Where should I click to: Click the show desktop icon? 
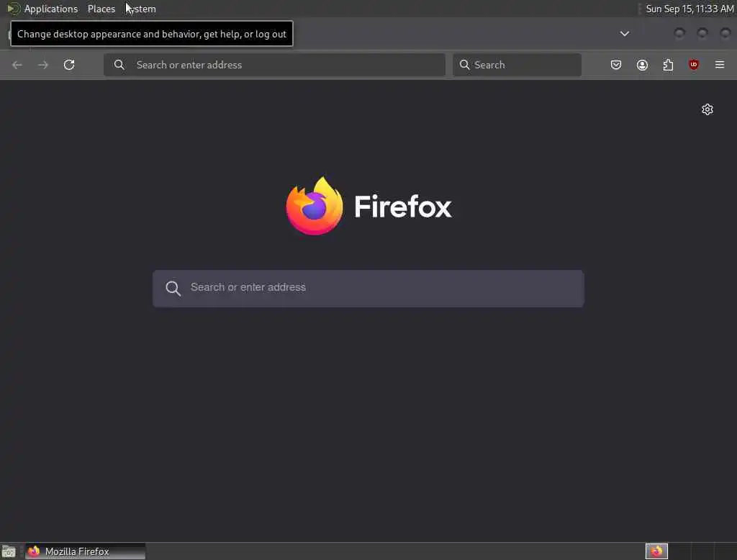click(x=9, y=551)
